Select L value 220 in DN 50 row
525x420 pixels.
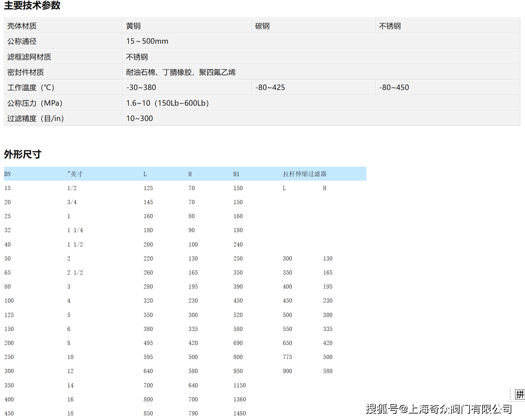[148, 259]
